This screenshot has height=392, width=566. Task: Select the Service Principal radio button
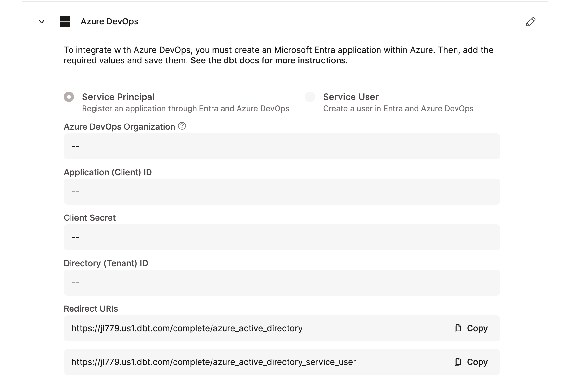pyautogui.click(x=69, y=97)
